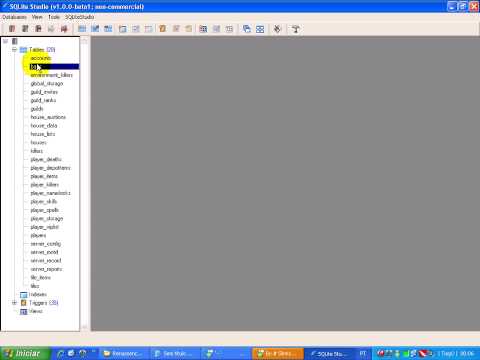Select the player_deaths table

(46, 159)
